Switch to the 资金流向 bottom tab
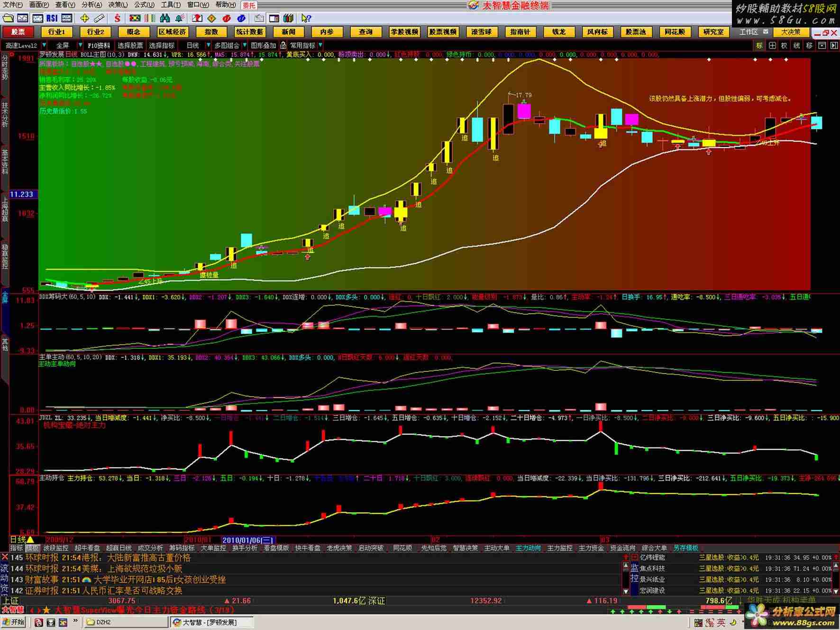 click(x=622, y=548)
